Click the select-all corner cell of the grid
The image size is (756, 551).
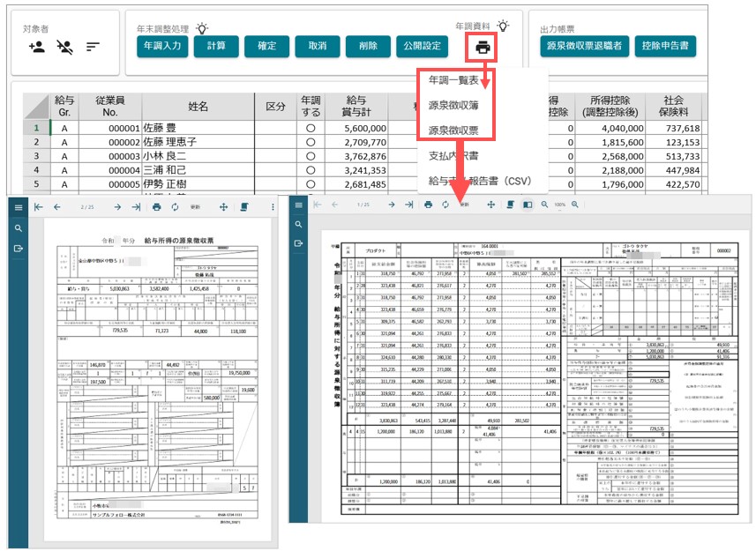pos(37,107)
